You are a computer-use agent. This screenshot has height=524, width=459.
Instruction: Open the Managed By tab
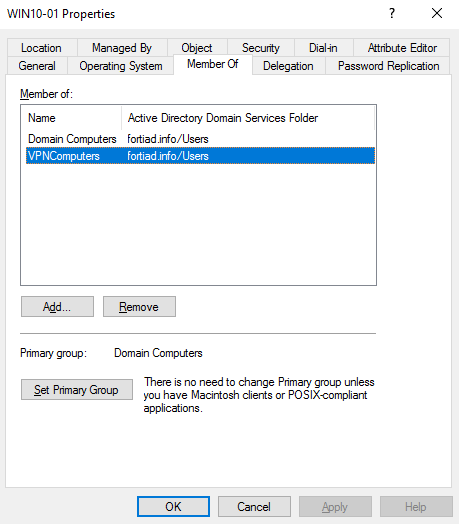coord(122,48)
